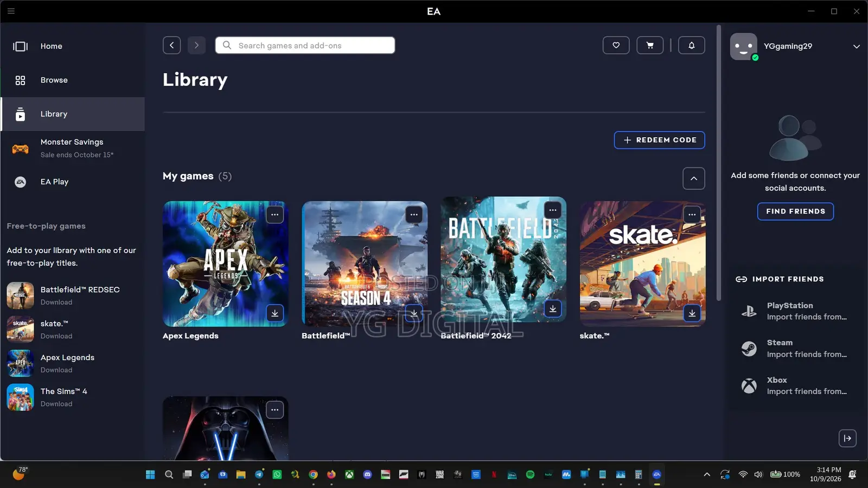Show hidden icons in system tray

tap(707, 474)
